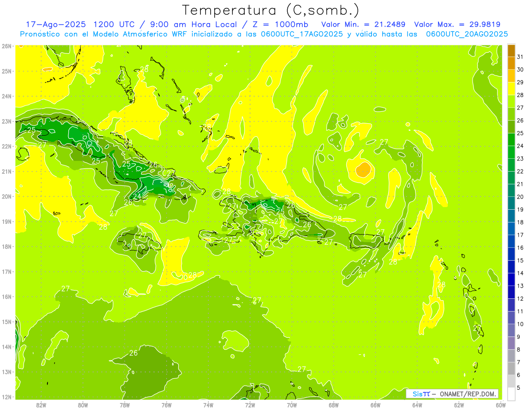
Task: Click the colorbar label "21"
Action: click(520, 184)
